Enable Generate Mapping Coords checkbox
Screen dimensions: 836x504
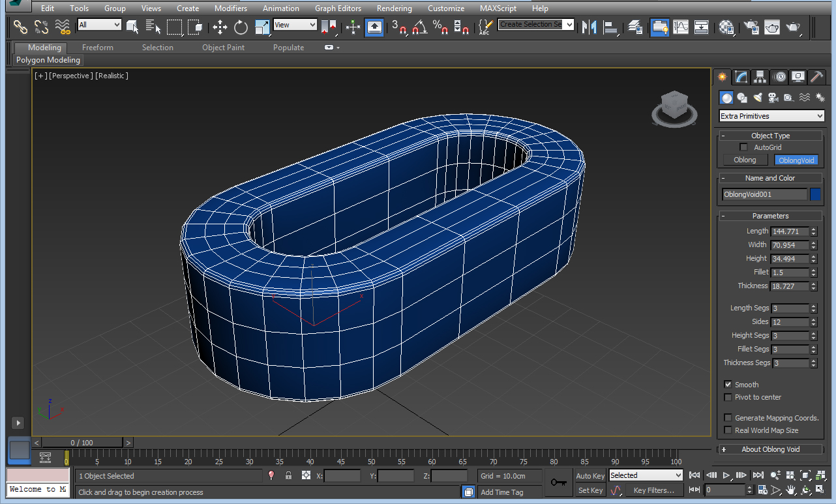pos(728,418)
